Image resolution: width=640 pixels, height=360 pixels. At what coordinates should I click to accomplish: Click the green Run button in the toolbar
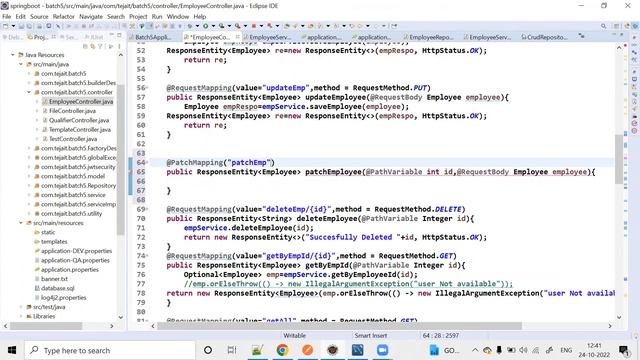click(205, 26)
